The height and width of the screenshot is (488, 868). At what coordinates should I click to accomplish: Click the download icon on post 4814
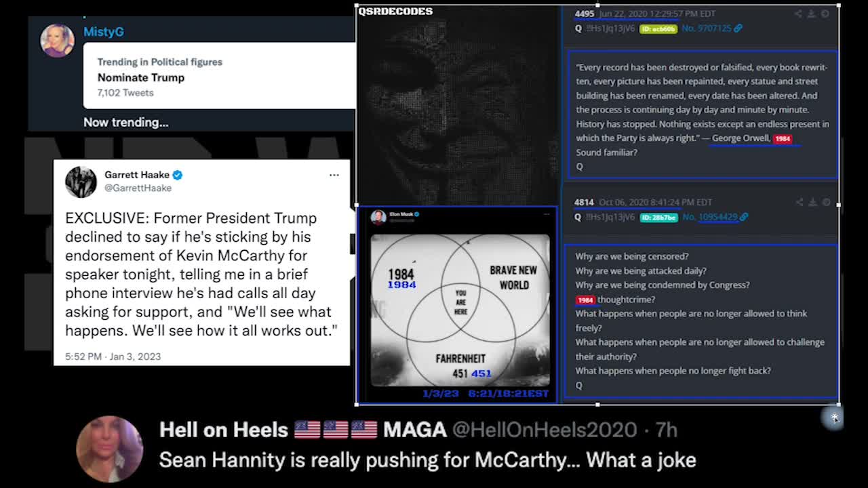(x=812, y=202)
